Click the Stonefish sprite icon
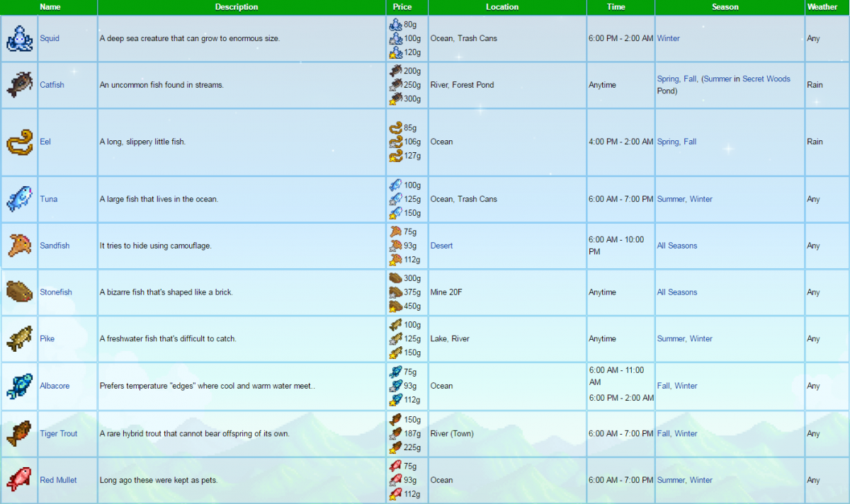850x504 pixels. [x=19, y=292]
